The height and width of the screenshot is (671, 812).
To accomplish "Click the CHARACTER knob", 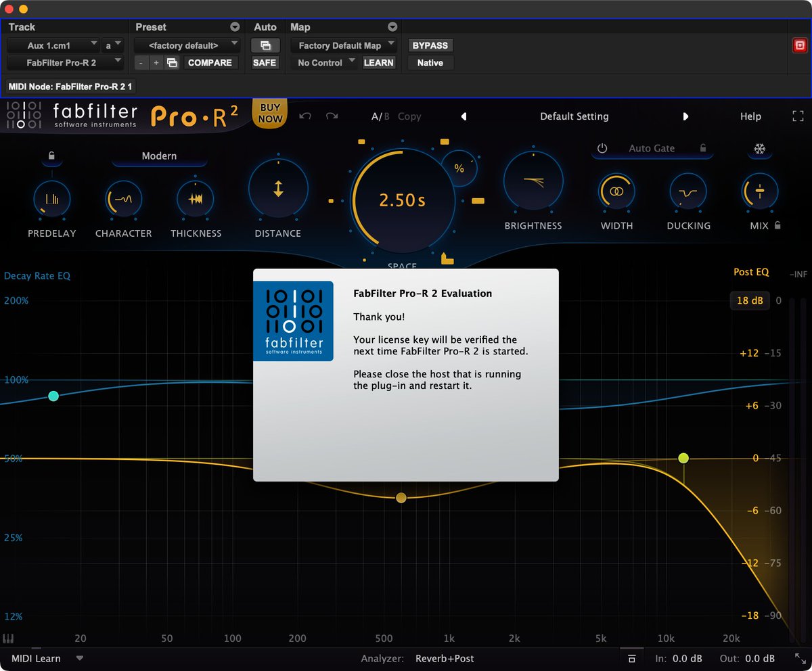I will tap(122, 200).
